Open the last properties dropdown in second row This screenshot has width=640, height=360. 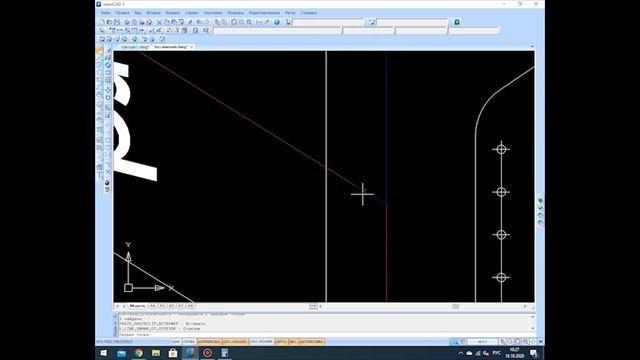pyautogui.click(x=474, y=31)
